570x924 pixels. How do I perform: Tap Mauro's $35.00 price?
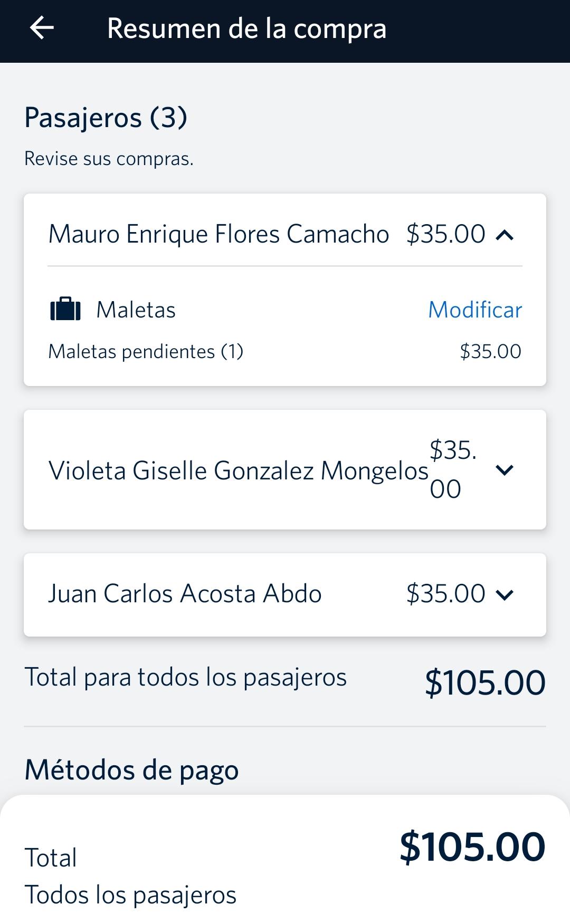point(445,234)
